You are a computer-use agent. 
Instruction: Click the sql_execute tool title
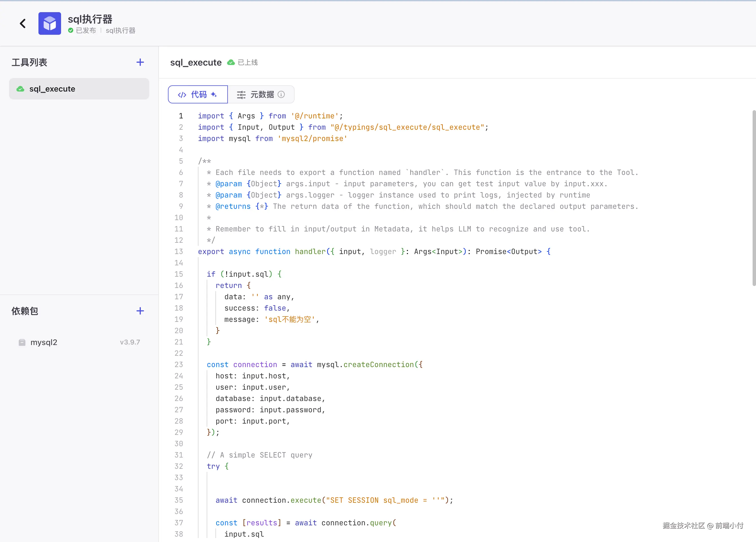(x=196, y=62)
